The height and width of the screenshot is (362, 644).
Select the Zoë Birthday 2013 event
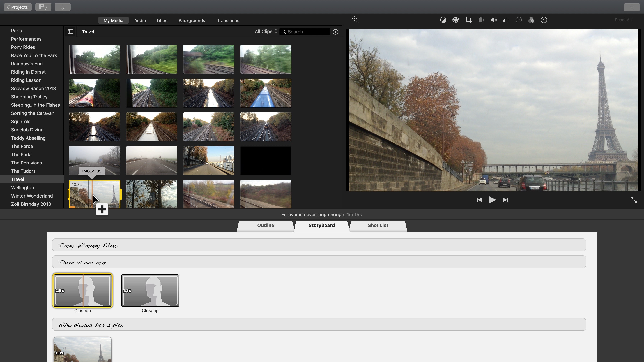coord(31,204)
